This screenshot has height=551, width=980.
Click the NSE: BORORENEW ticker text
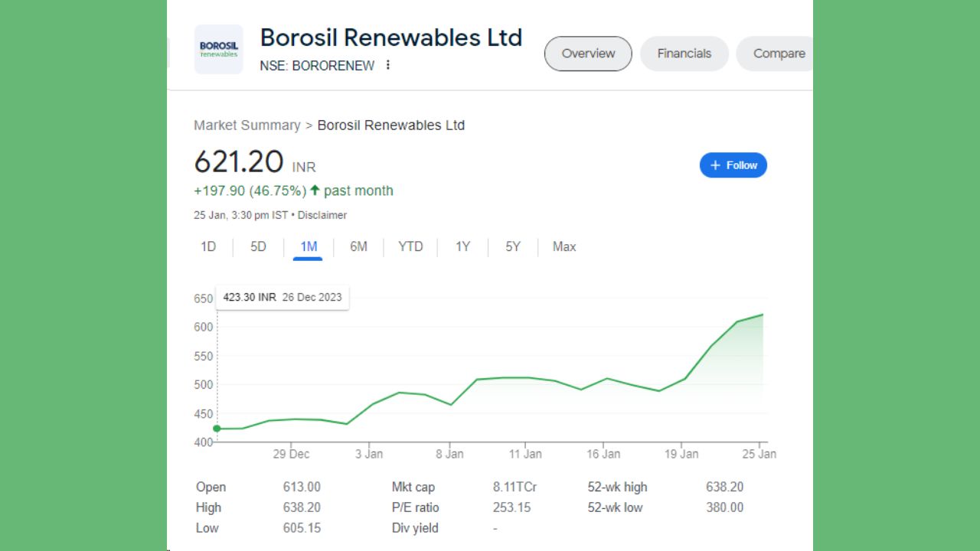[x=317, y=66]
